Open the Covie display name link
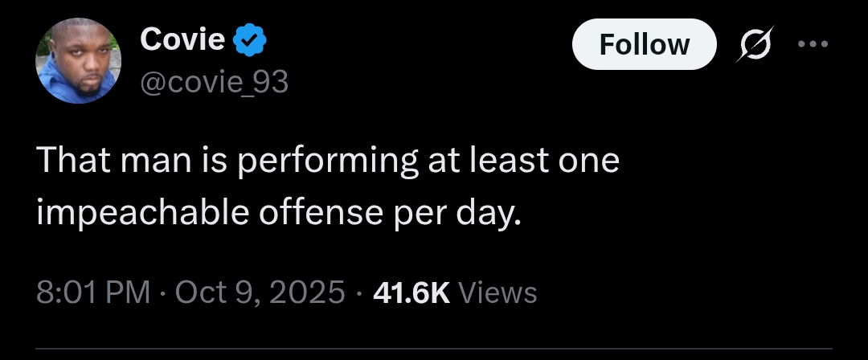 click(x=182, y=39)
